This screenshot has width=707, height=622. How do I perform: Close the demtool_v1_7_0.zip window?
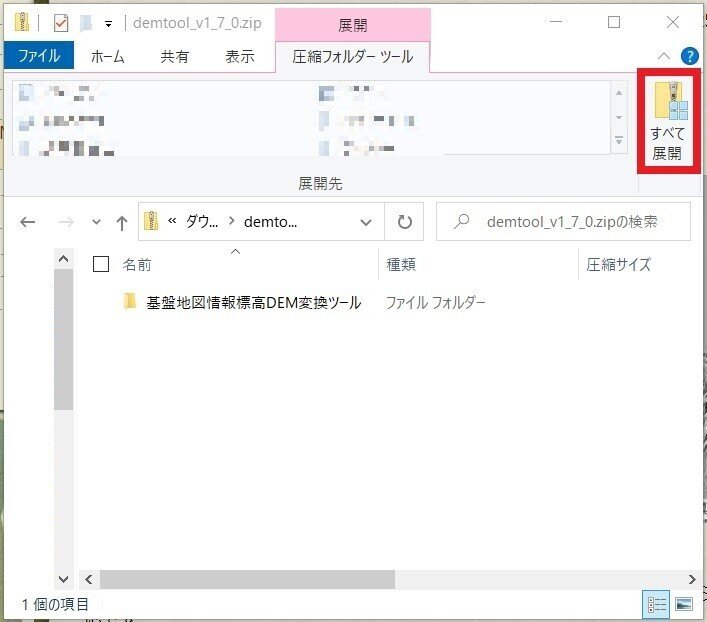click(x=673, y=22)
